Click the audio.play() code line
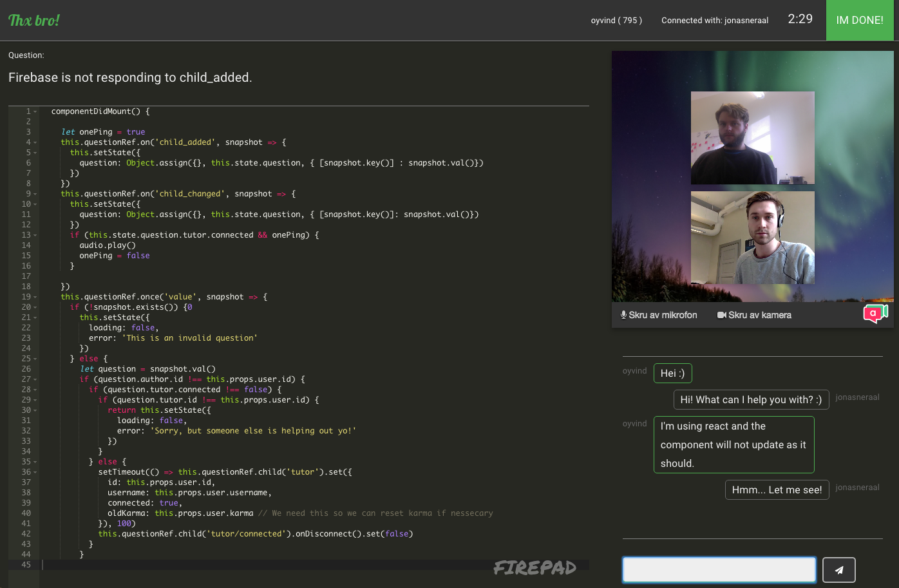The image size is (899, 588). (x=108, y=245)
